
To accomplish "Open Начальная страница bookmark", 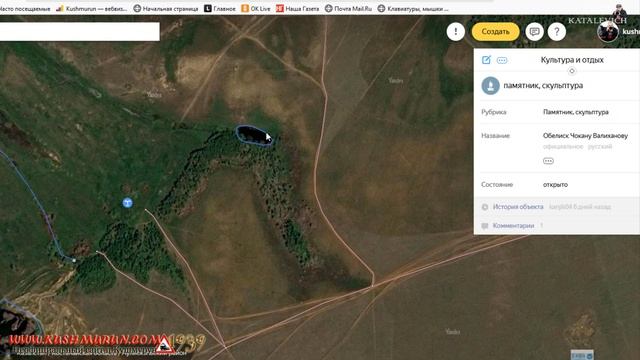I will (x=166, y=8).
